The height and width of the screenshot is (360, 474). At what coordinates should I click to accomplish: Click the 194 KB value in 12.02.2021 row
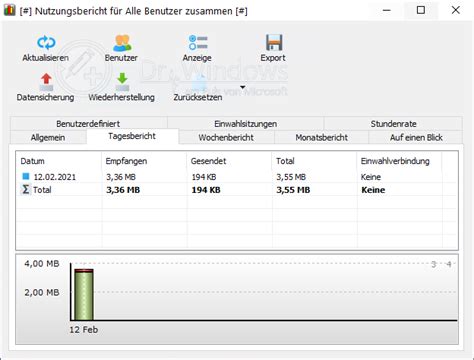tap(204, 177)
